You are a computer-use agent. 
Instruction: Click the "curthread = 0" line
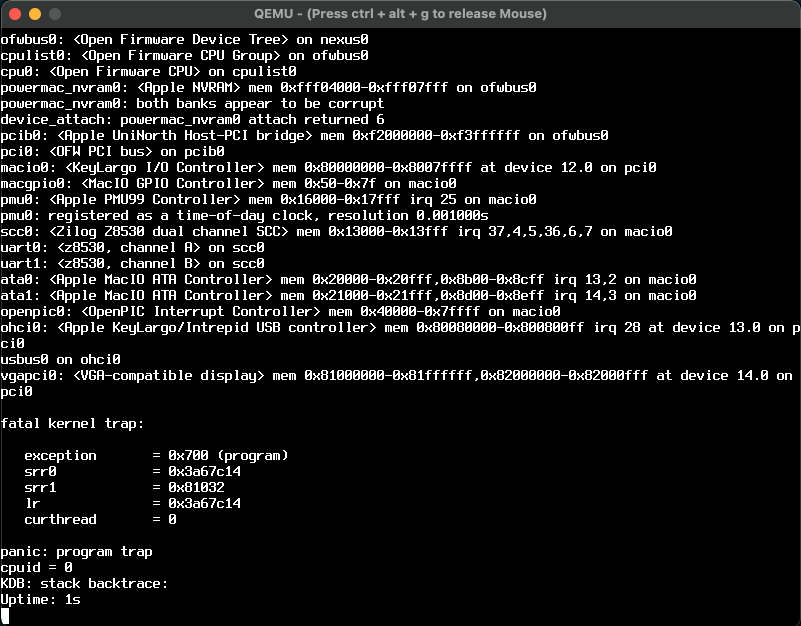[x=100, y=519]
